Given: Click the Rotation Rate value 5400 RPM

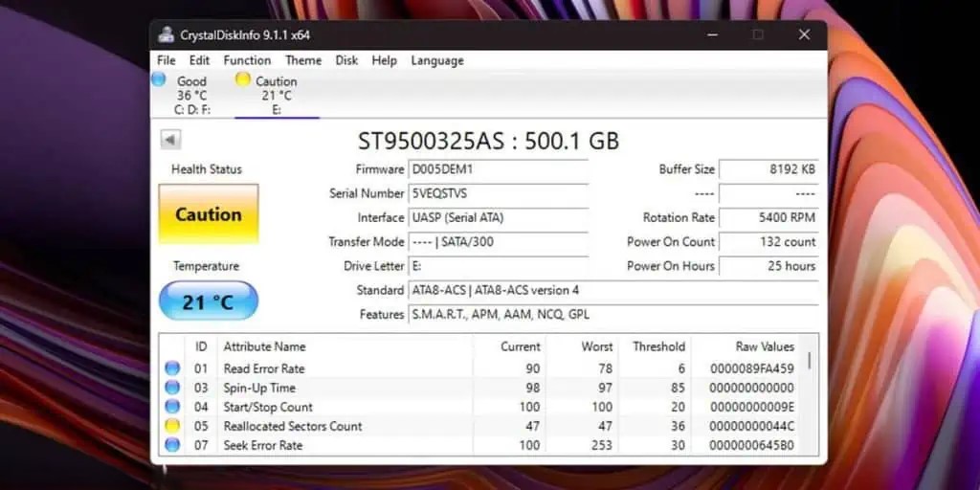Looking at the screenshot, I should [768, 217].
